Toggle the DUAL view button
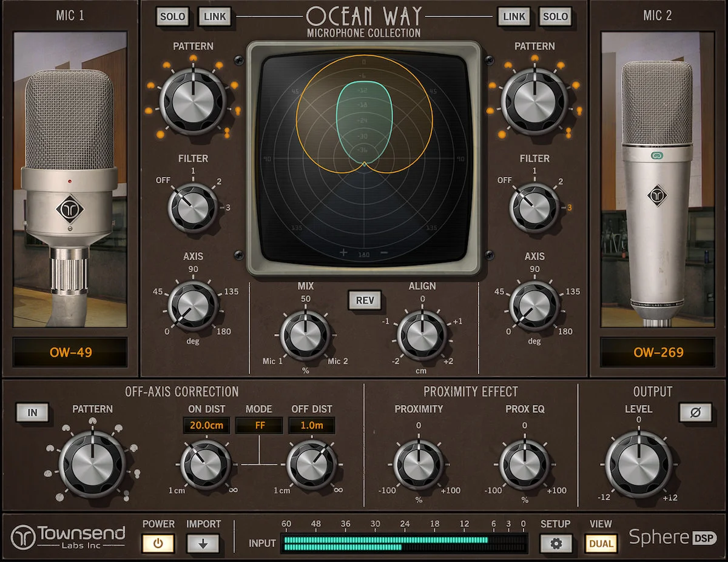The image size is (728, 562). click(x=601, y=543)
